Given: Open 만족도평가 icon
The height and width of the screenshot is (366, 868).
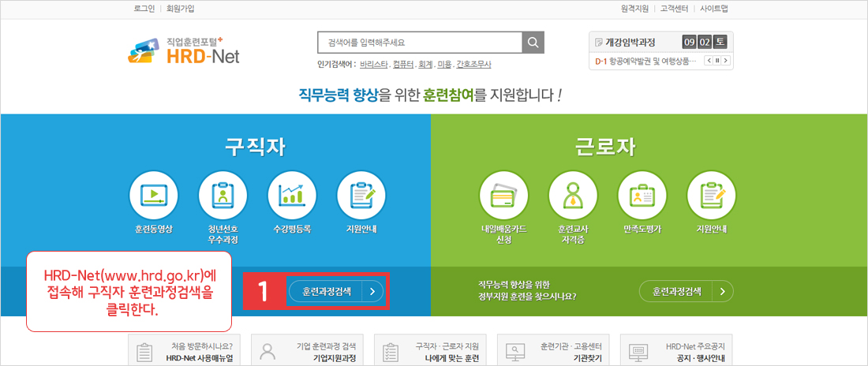Looking at the screenshot, I should tap(642, 196).
